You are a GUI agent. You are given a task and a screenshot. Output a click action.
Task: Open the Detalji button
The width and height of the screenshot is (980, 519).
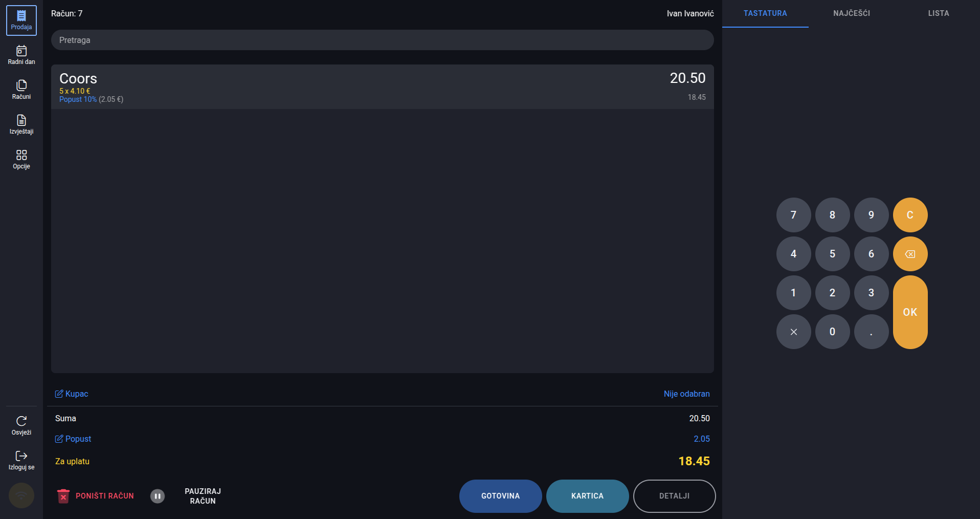[674, 496]
